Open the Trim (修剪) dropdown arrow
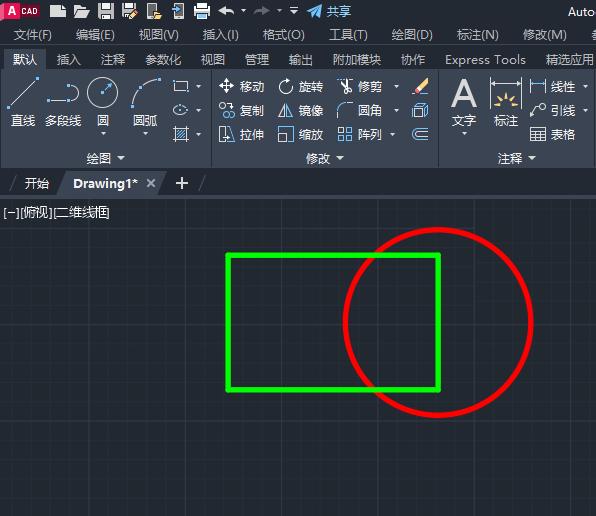 tap(396, 87)
